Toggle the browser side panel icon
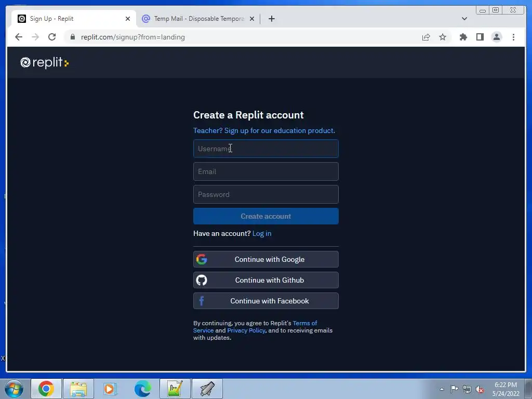The image size is (532, 399). click(480, 37)
